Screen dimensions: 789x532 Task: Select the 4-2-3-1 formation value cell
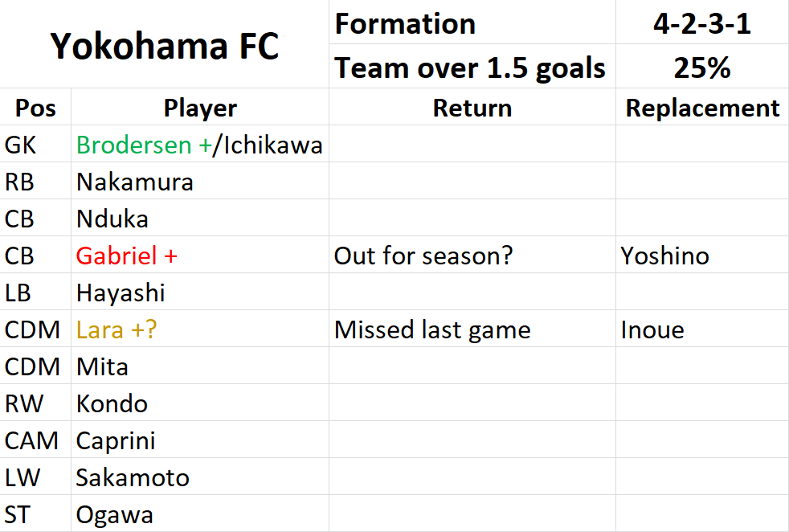click(702, 23)
